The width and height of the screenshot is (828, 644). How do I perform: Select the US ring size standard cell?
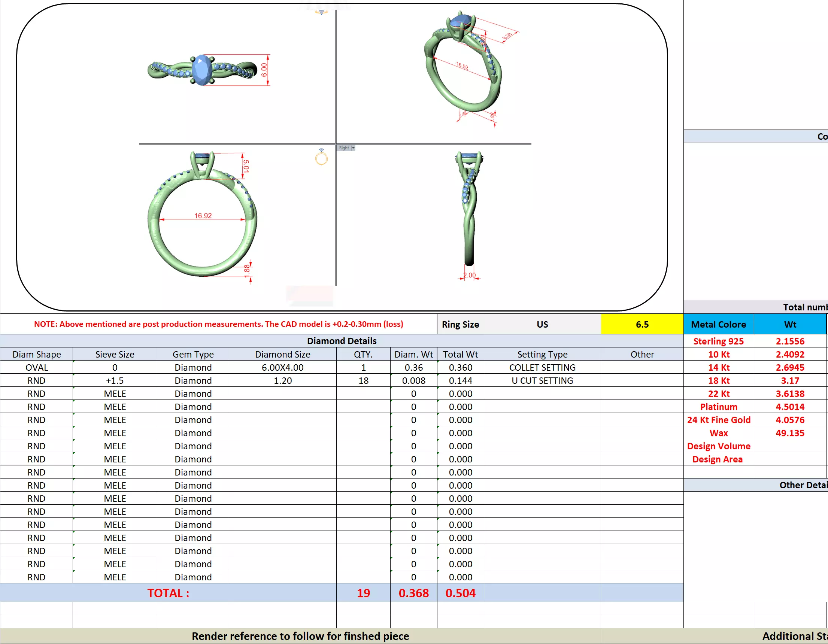tap(542, 325)
